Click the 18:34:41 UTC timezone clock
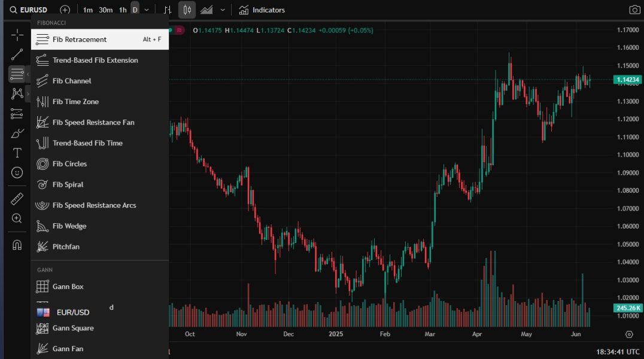 [x=619, y=352]
